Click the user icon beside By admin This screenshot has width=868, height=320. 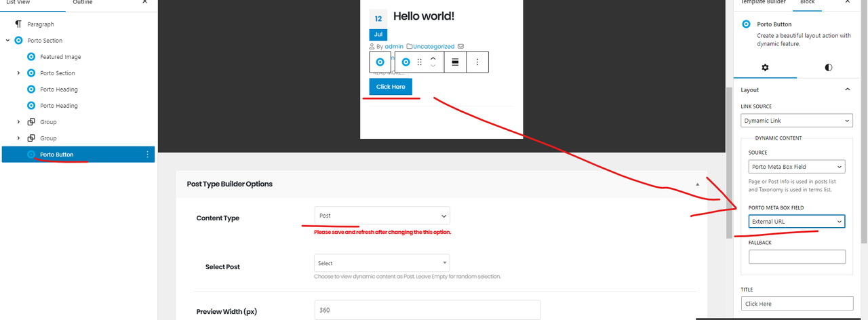click(x=372, y=47)
